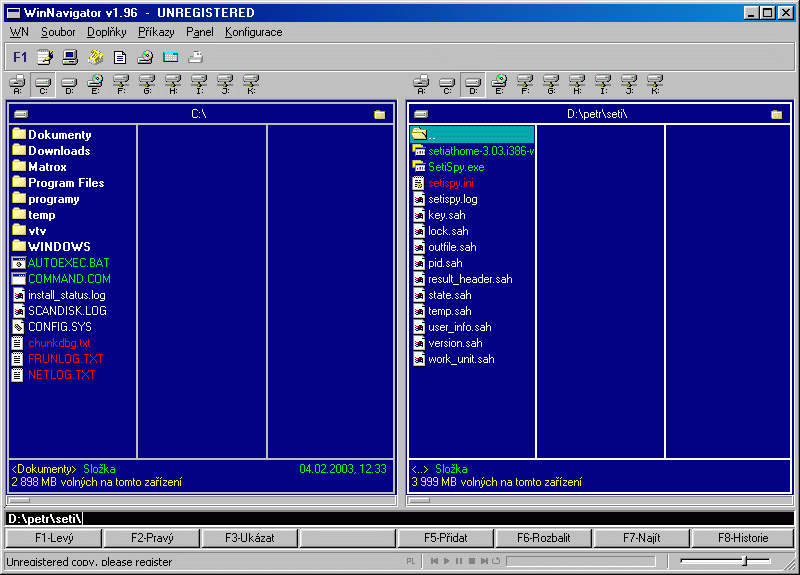The image size is (800, 575).
Task: Click the calendar icon in the toolbar
Action: 171,57
